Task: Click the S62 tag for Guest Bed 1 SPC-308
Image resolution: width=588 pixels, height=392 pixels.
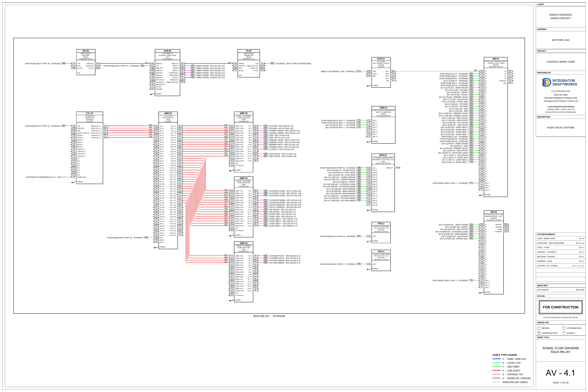Action: point(266,226)
